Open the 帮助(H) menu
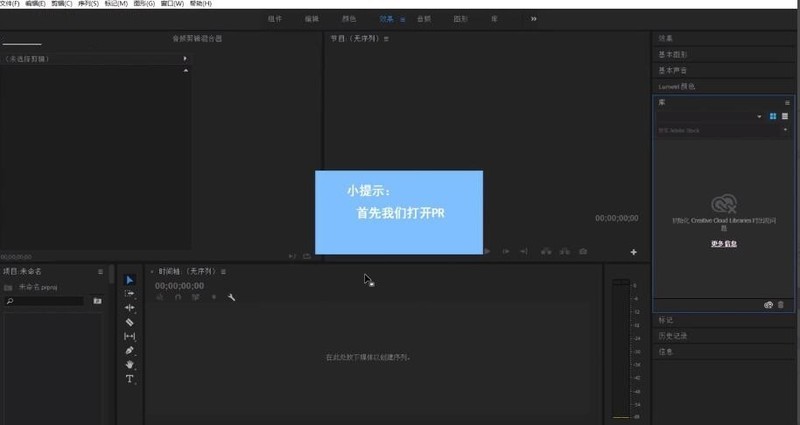 (x=201, y=4)
